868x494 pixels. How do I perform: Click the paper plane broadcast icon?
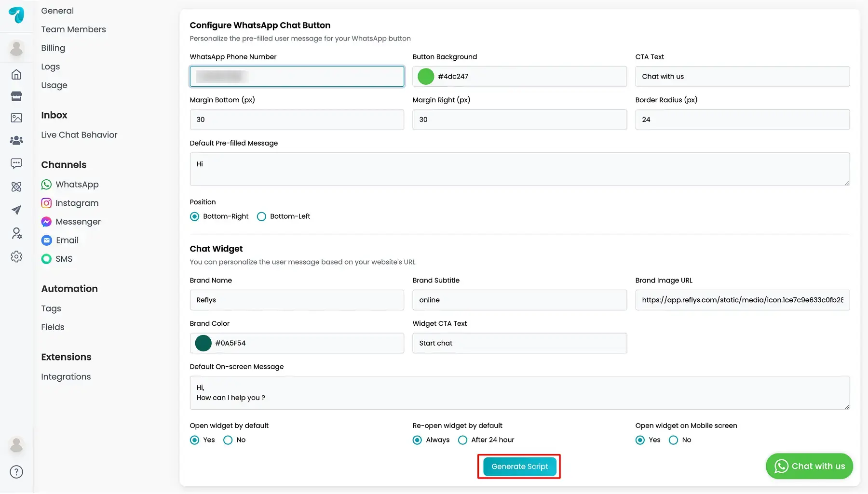(x=16, y=210)
